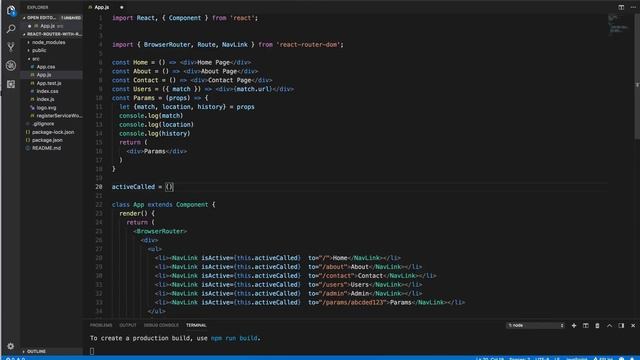
Task: Open the Source Control view
Action: [11, 47]
